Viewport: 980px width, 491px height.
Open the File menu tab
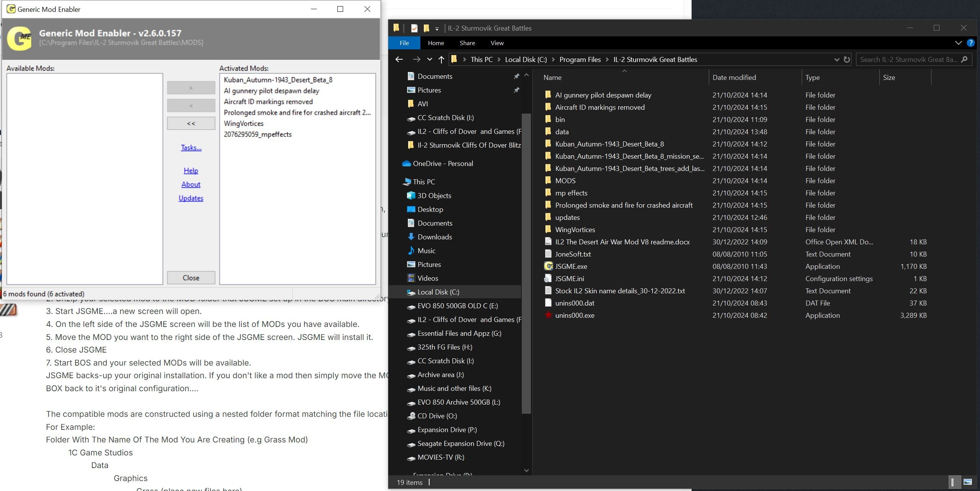404,43
